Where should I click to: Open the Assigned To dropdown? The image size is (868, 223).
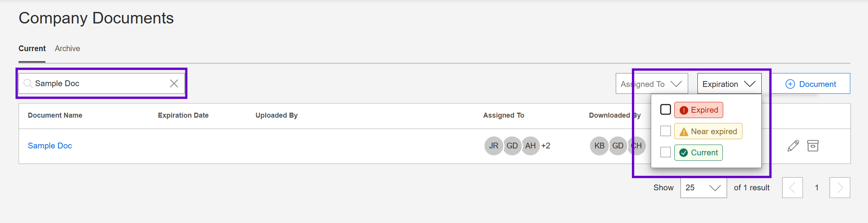coord(652,84)
